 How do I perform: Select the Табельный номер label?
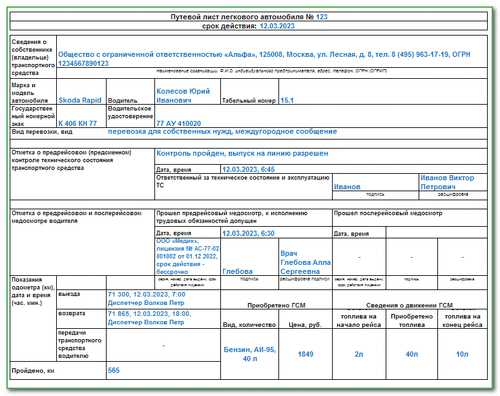point(249,100)
